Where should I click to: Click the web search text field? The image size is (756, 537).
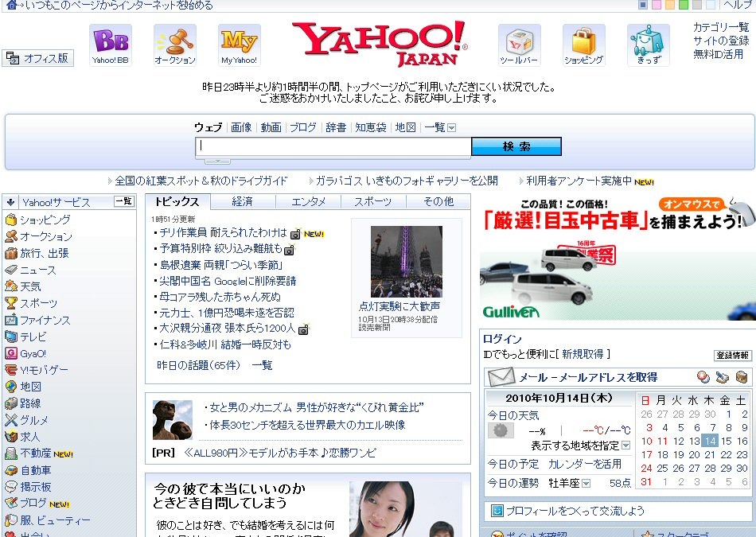(x=333, y=146)
